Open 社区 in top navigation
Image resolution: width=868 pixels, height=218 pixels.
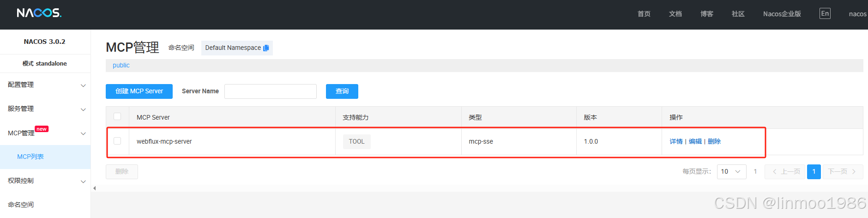point(738,14)
